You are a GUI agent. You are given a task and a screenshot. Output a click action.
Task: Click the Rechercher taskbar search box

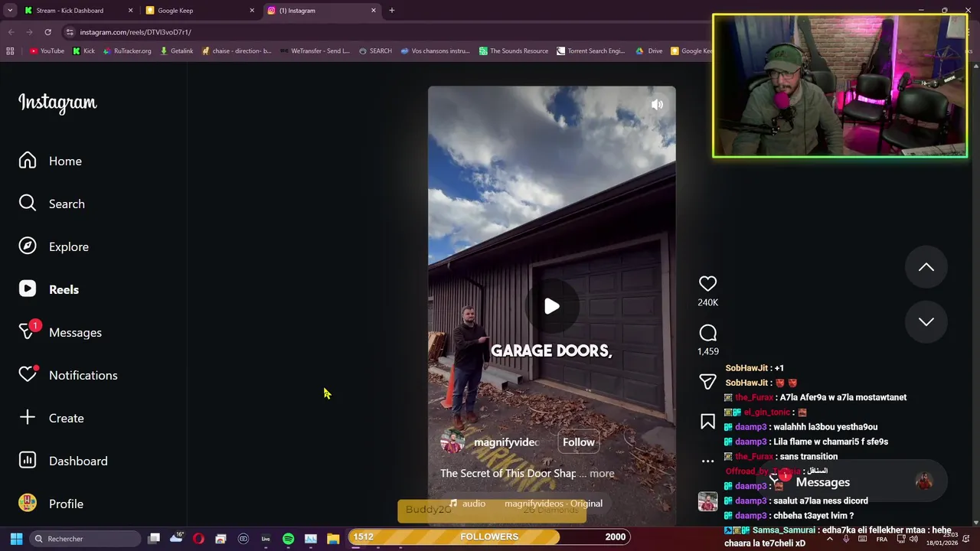(85, 539)
